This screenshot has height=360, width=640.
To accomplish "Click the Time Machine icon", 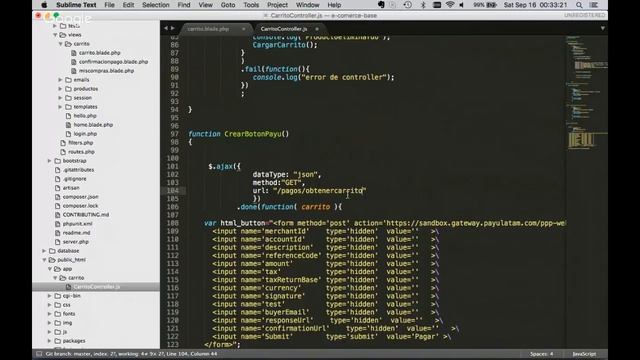I will [x=407, y=5].
